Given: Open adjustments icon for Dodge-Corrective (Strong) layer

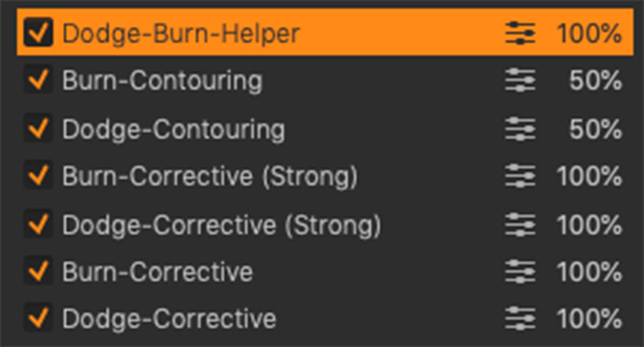Looking at the screenshot, I should (x=521, y=224).
